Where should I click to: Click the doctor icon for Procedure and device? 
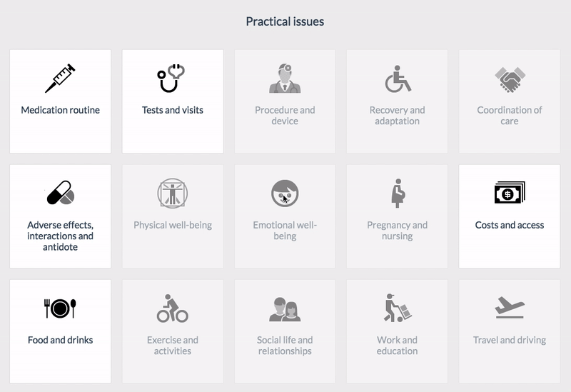coord(285,79)
